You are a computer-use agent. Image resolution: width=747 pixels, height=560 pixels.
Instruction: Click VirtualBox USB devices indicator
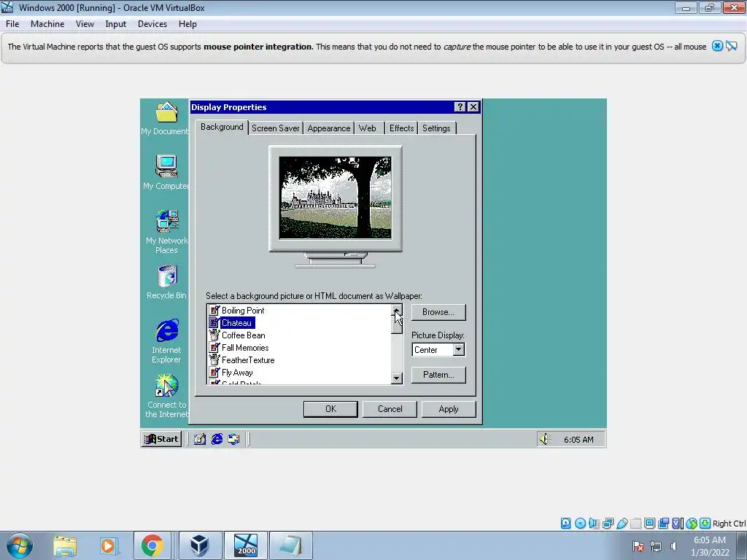pos(622,524)
